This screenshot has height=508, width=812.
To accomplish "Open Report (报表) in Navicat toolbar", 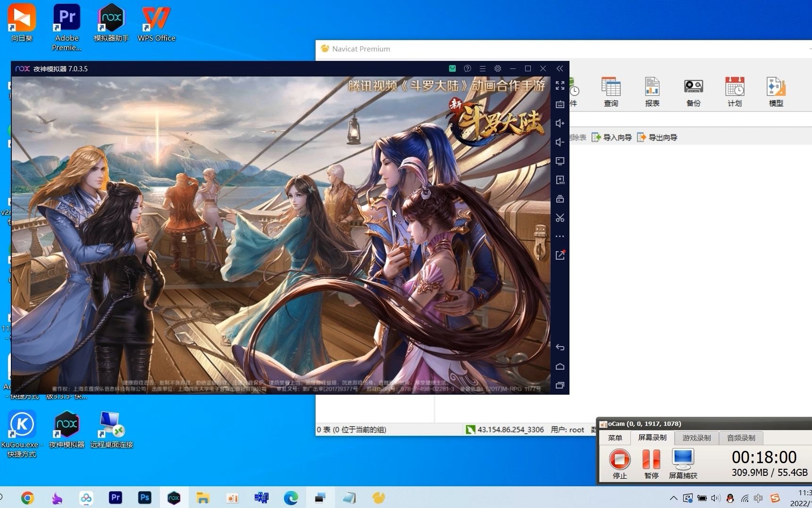I will click(652, 92).
